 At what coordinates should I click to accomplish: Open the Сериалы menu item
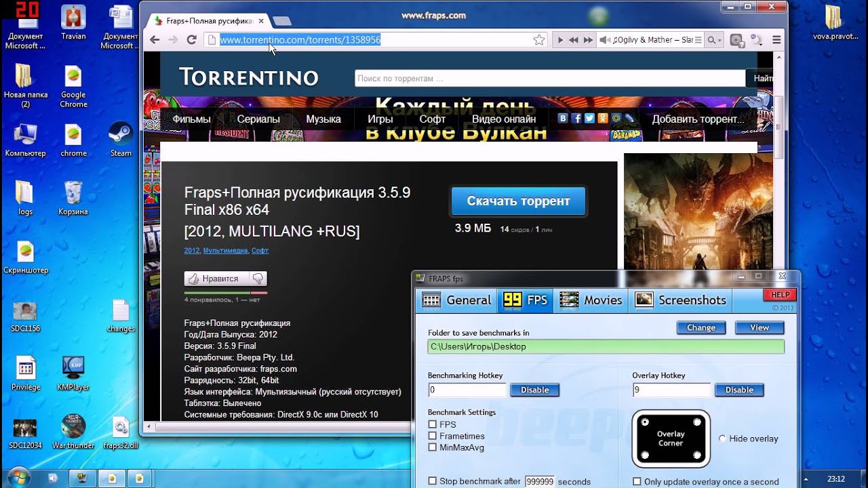pos(258,119)
